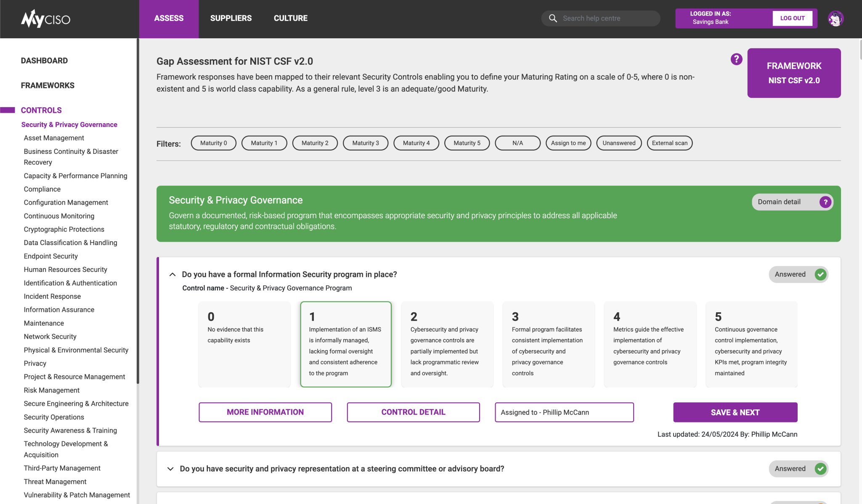Click the Answered checkmark on the first question
The image size is (862, 504).
pyautogui.click(x=820, y=274)
